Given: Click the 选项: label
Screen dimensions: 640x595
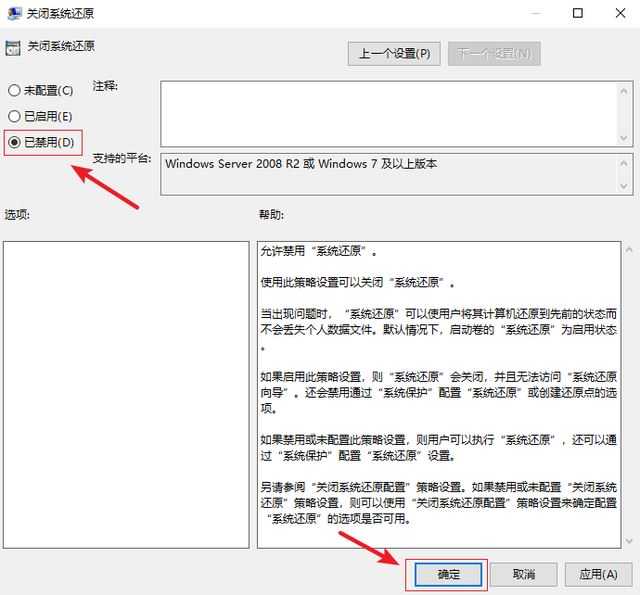Looking at the screenshot, I should click(17, 214).
